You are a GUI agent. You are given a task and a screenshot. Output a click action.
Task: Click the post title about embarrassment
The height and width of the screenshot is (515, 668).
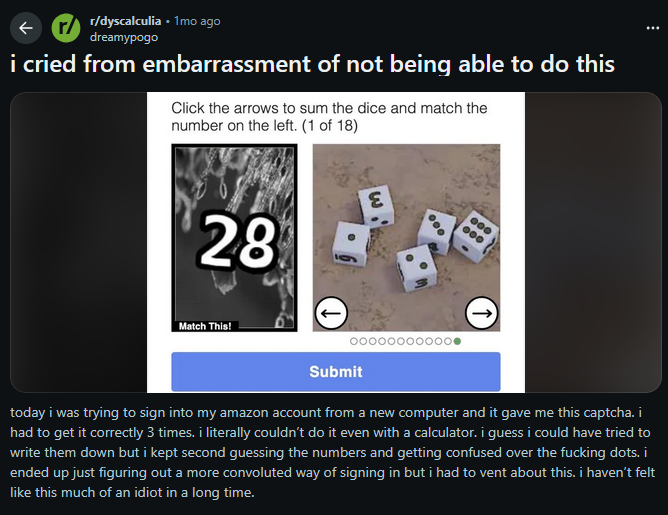click(312, 64)
